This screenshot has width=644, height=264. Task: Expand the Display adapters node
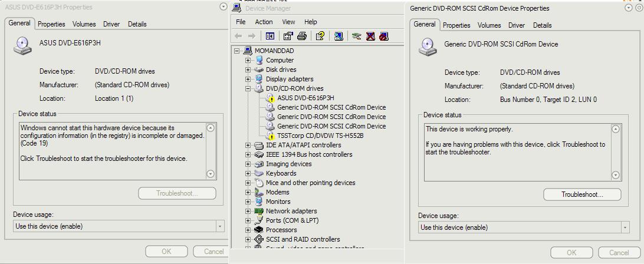248,79
